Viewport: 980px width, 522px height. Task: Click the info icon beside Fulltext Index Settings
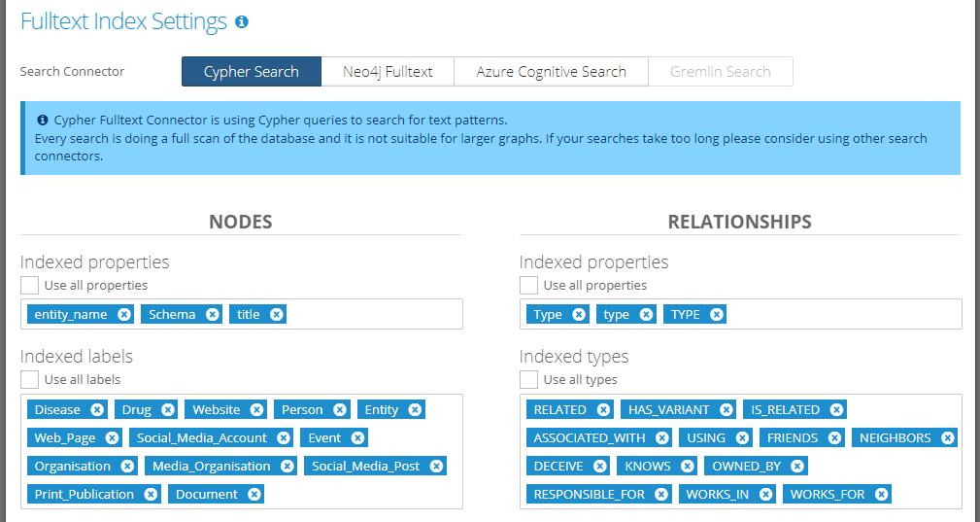242,21
